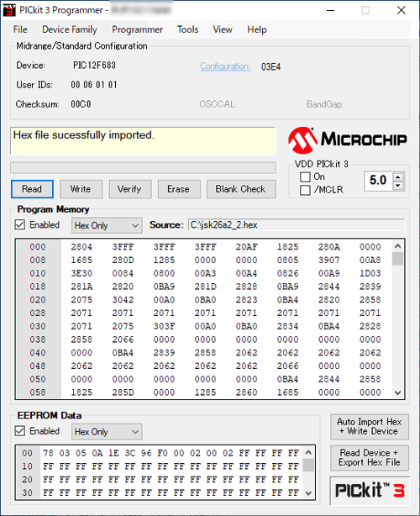
Task: Increase VDD voltage with up arrow
Action: click(x=398, y=177)
